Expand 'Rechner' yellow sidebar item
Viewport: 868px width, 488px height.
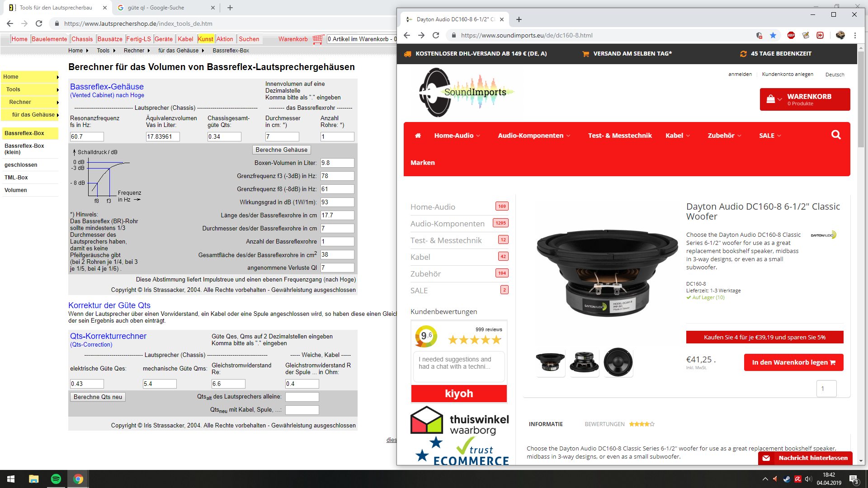tap(30, 102)
